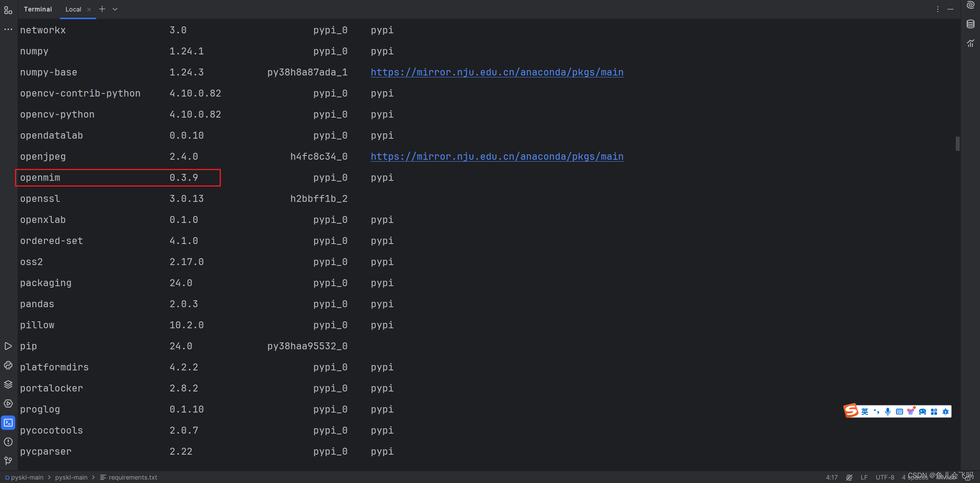Open the Problems tool window
The image size is (980, 483).
coord(8,442)
